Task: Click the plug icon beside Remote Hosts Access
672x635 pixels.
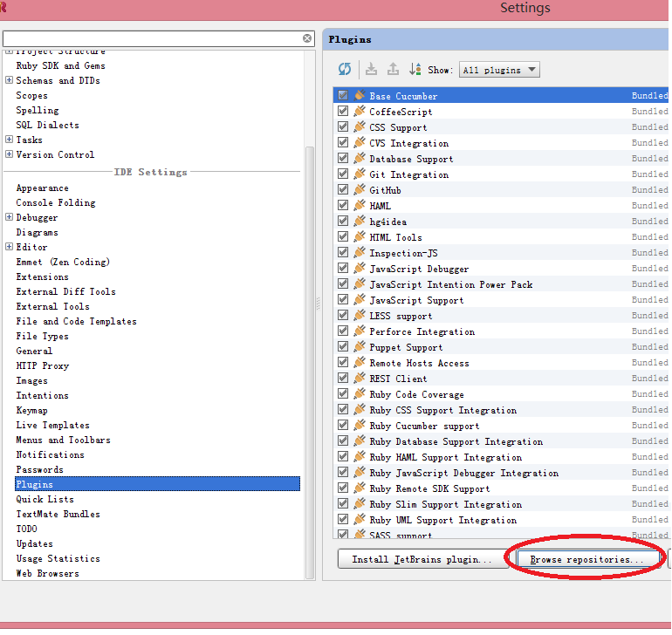Action: 360,363
